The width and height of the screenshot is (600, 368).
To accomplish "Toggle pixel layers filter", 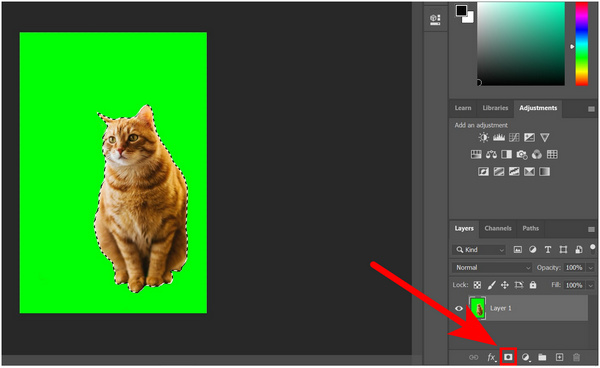I will 517,250.
